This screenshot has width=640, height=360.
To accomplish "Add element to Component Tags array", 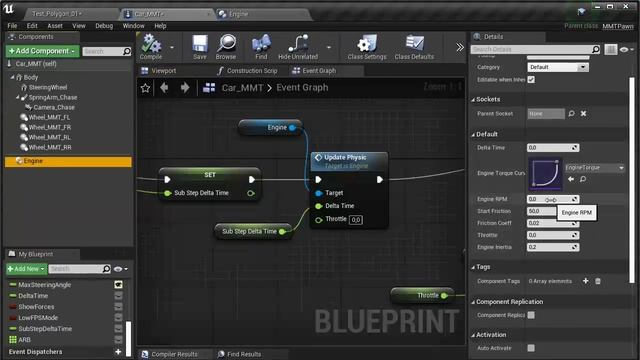I will (x=586, y=281).
